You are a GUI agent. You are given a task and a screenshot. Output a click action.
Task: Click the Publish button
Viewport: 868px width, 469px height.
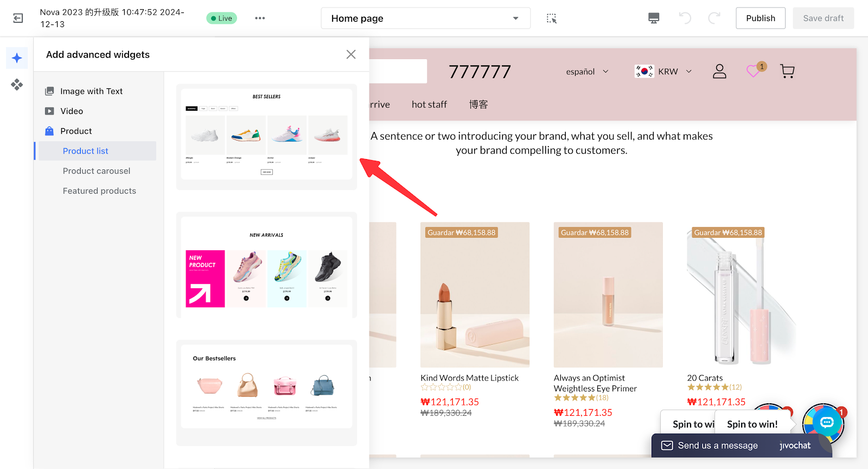coord(761,18)
